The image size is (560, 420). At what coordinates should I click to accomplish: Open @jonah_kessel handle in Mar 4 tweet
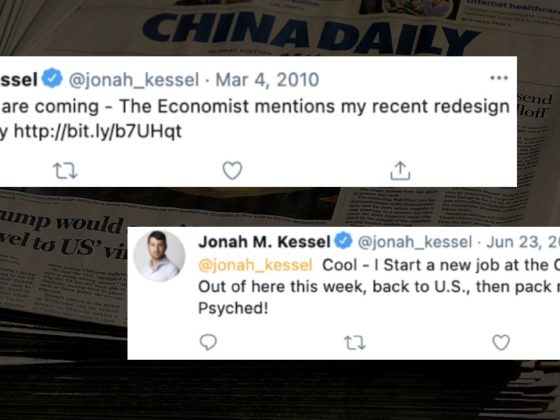pos(134,80)
